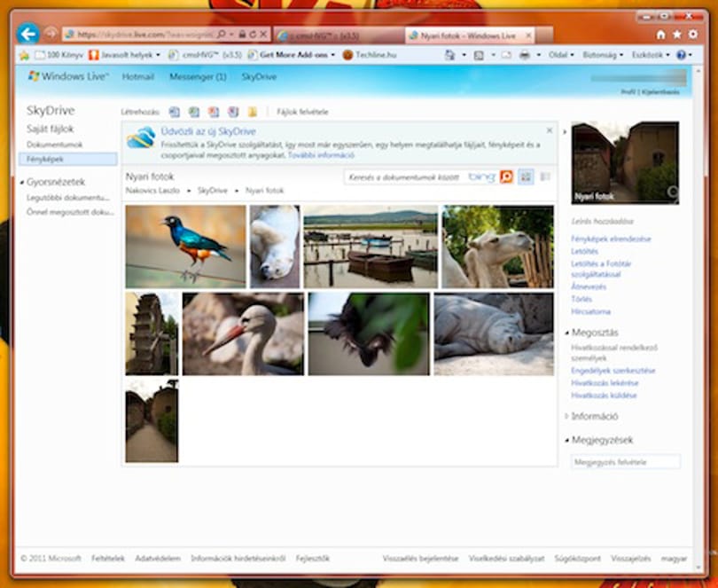This screenshot has height=588, width=718.
Task: Expand the Információ section
Action: 567,417
